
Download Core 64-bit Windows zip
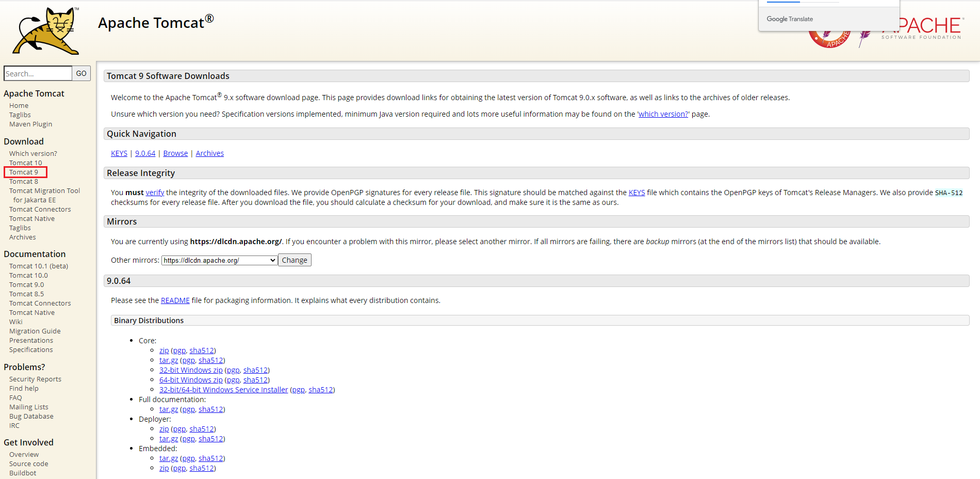pyautogui.click(x=191, y=380)
